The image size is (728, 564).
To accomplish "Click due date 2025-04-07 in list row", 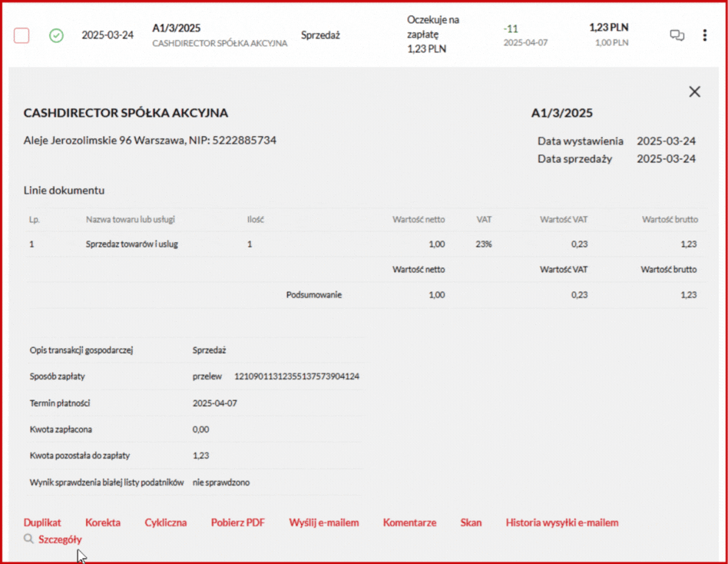I will (x=525, y=43).
